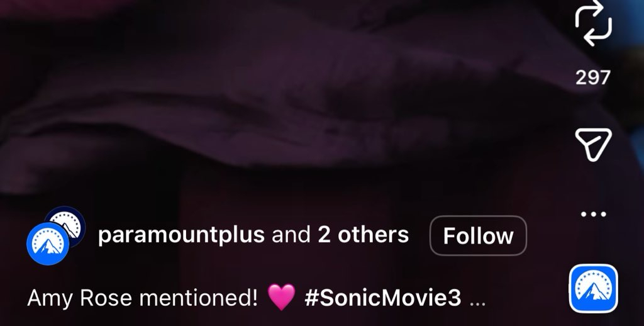
Task: Open the #SonicMovie3 hashtag
Action: [x=383, y=297]
